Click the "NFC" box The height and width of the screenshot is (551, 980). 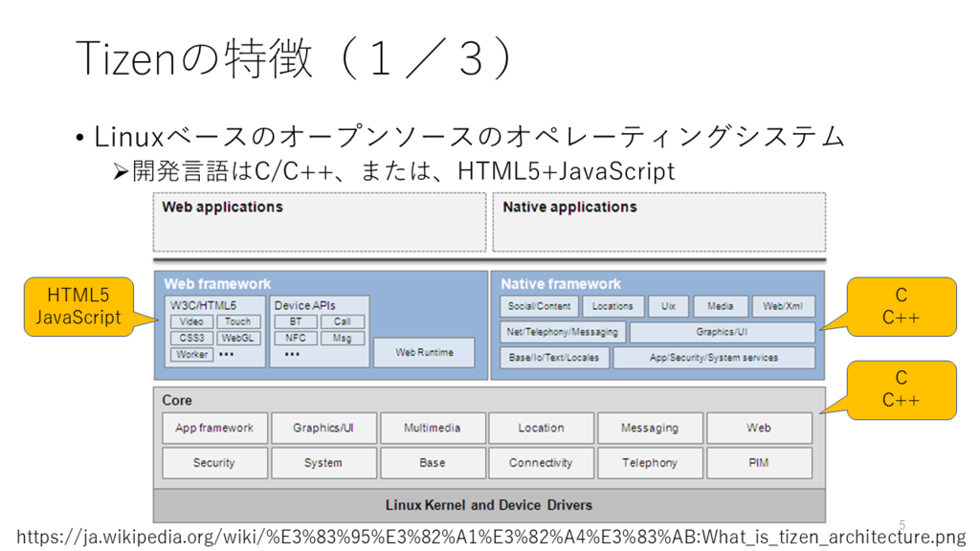[296, 338]
